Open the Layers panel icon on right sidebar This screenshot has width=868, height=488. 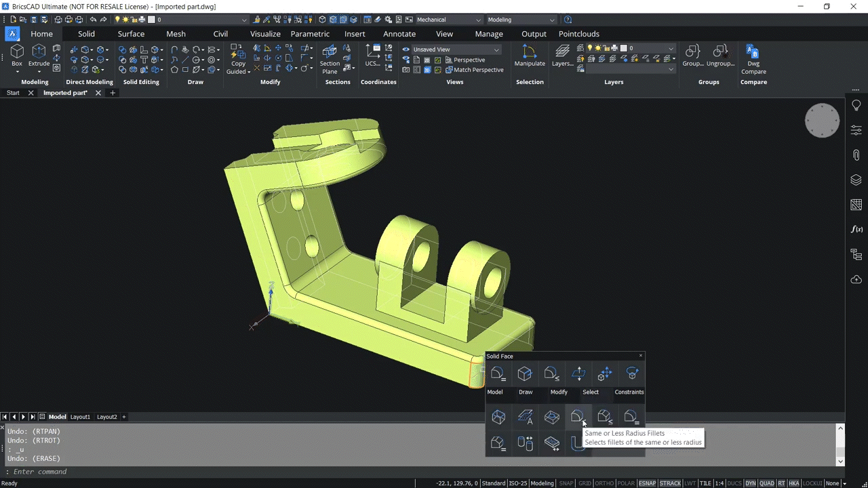(856, 180)
